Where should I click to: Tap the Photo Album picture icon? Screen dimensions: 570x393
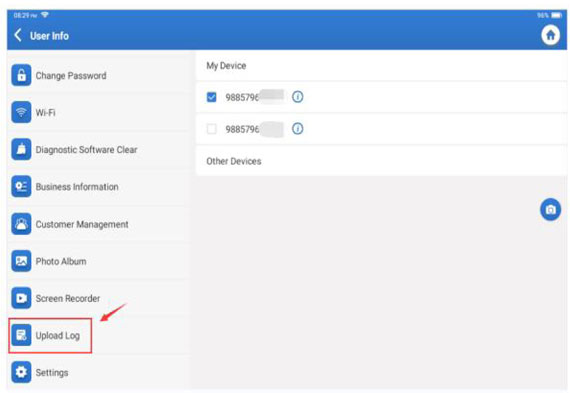[x=21, y=261]
